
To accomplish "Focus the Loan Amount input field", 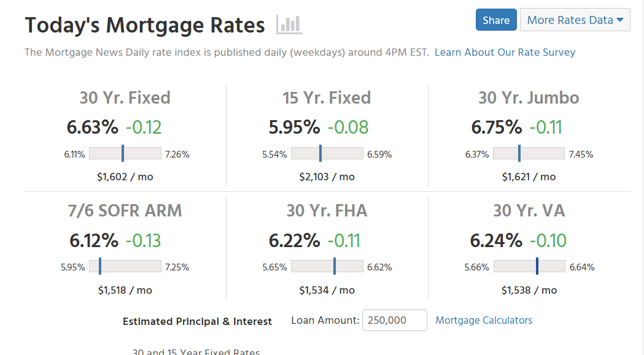I will [x=394, y=320].
